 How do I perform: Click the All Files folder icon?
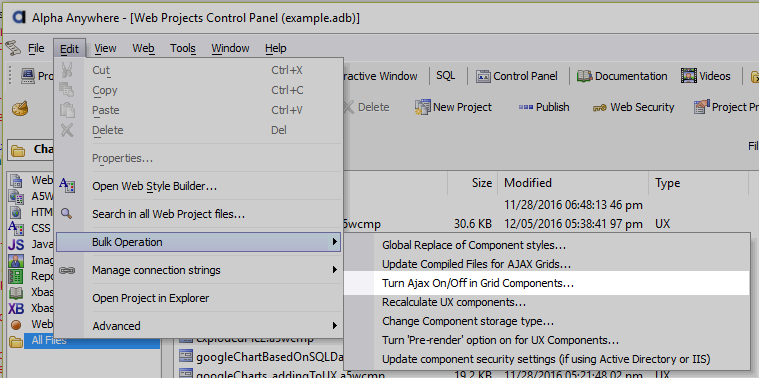pyautogui.click(x=16, y=342)
